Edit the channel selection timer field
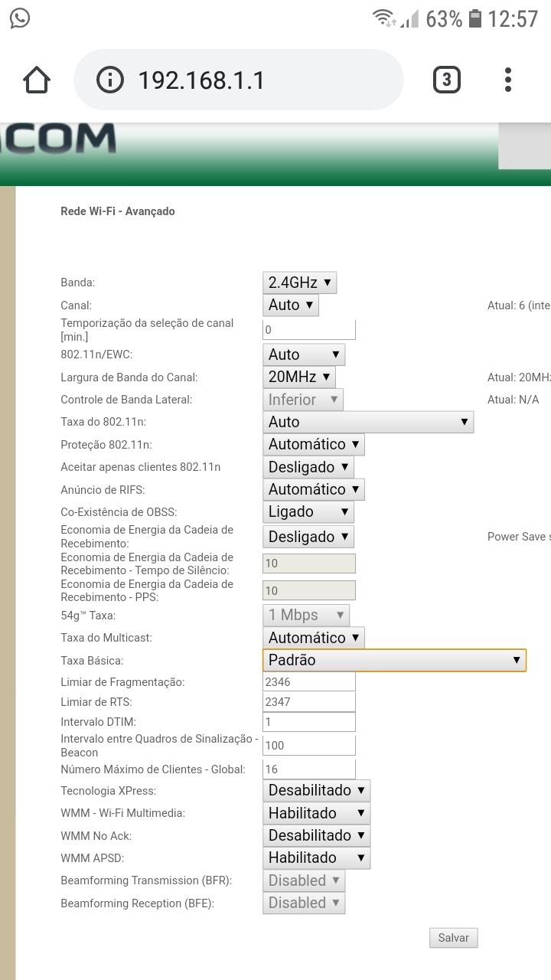 (x=309, y=330)
